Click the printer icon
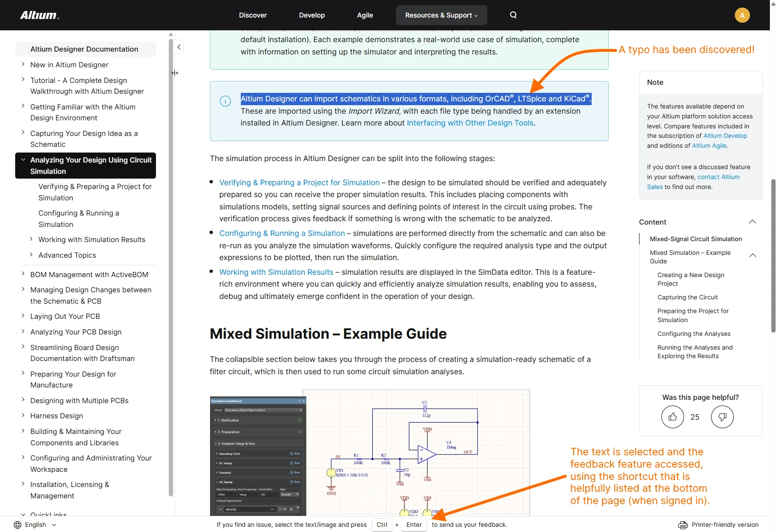This screenshot has height=532, width=777. click(683, 525)
